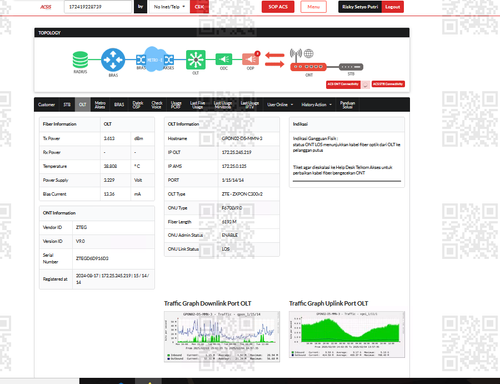
Task: Open the Last Five Usage tab
Action: click(197, 105)
